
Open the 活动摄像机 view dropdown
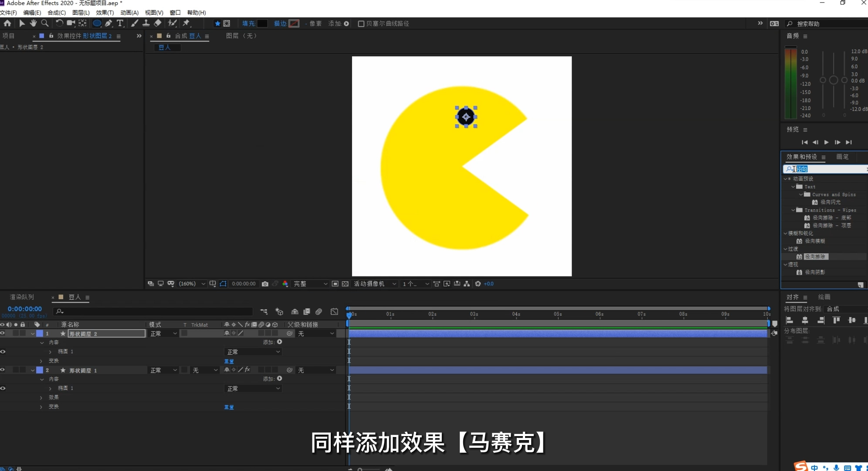(375, 284)
